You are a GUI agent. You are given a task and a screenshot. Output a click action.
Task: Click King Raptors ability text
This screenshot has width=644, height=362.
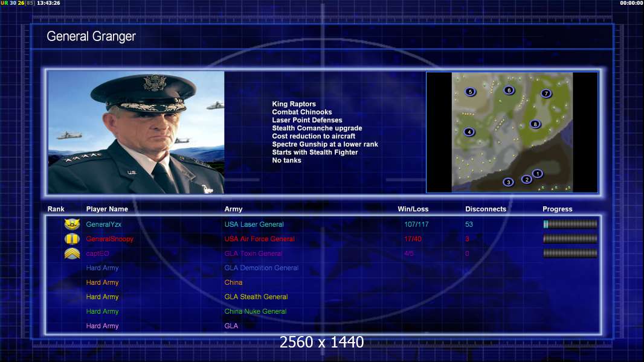[294, 104]
